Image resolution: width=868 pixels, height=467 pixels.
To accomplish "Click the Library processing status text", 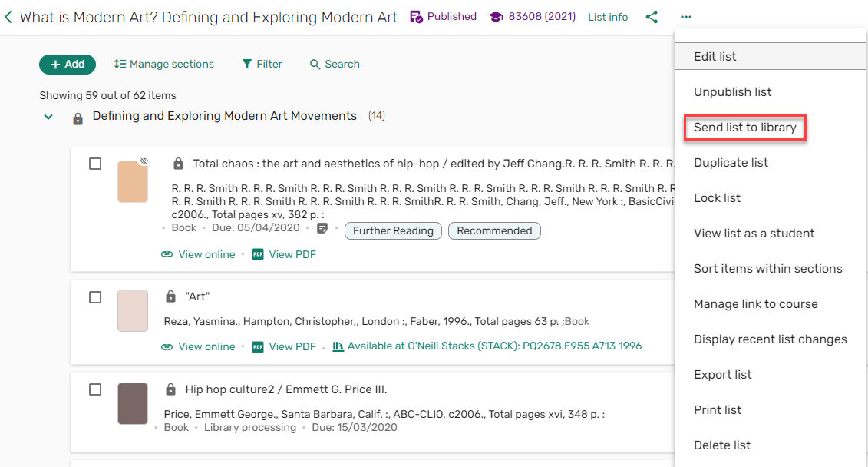I will click(x=250, y=428).
